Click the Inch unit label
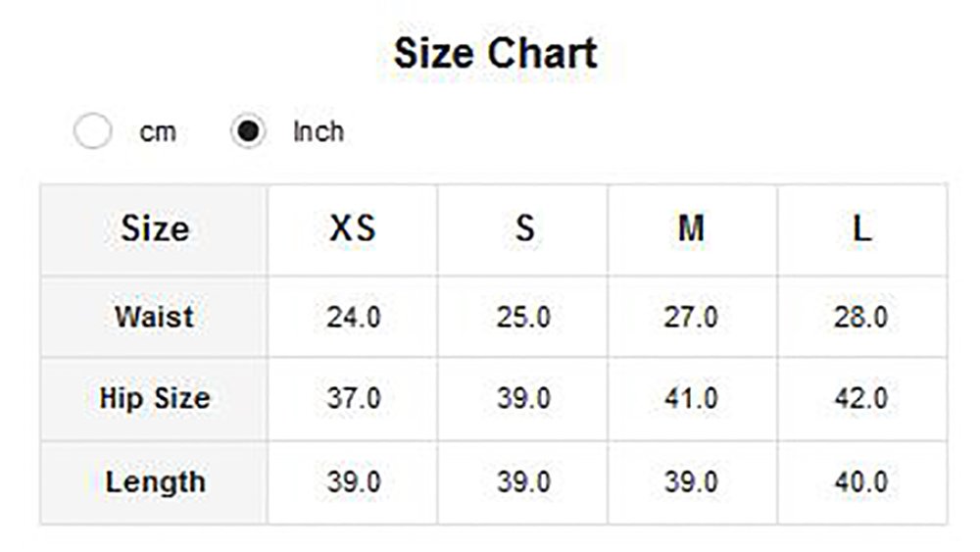 [318, 132]
